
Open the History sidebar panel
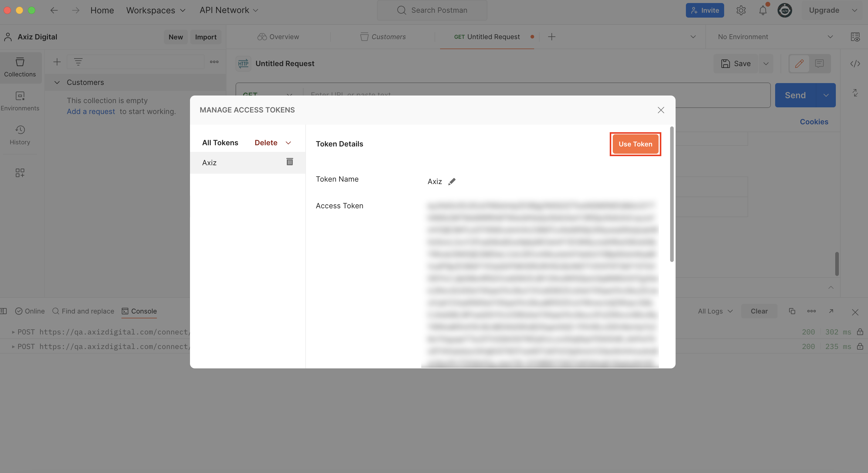(x=20, y=135)
